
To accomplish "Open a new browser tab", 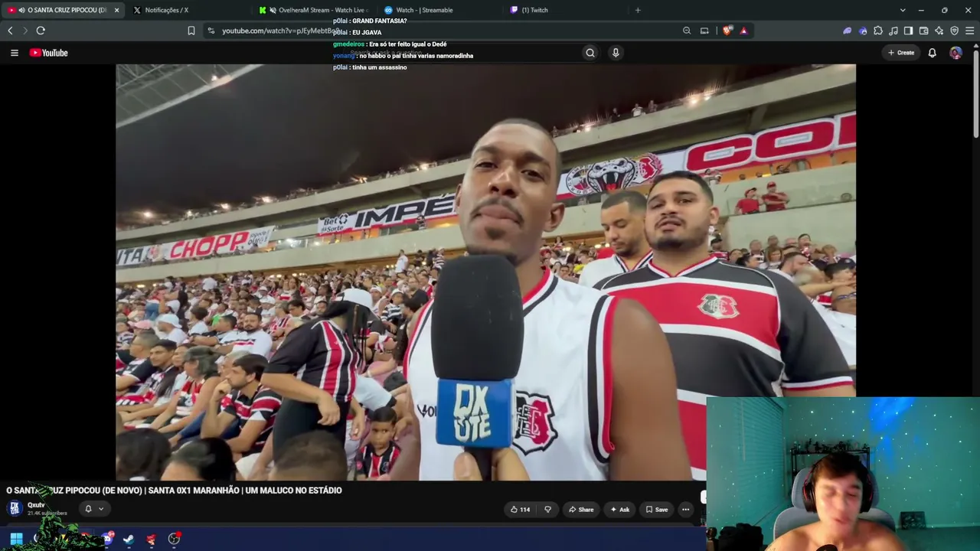I will pyautogui.click(x=638, y=10).
